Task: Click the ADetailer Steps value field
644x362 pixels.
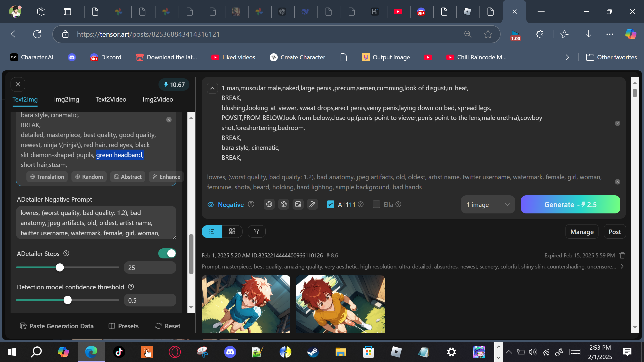Action: tap(150, 268)
